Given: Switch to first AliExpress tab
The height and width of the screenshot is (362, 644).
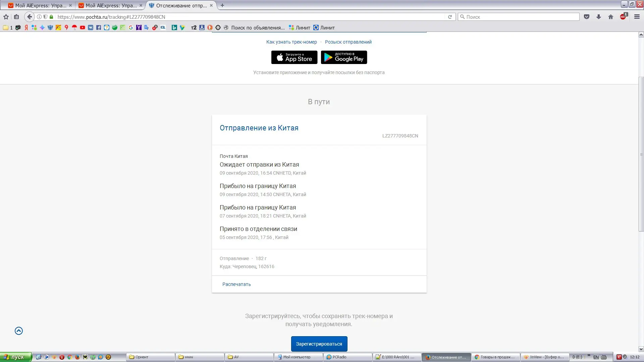Looking at the screenshot, I should (x=40, y=5).
